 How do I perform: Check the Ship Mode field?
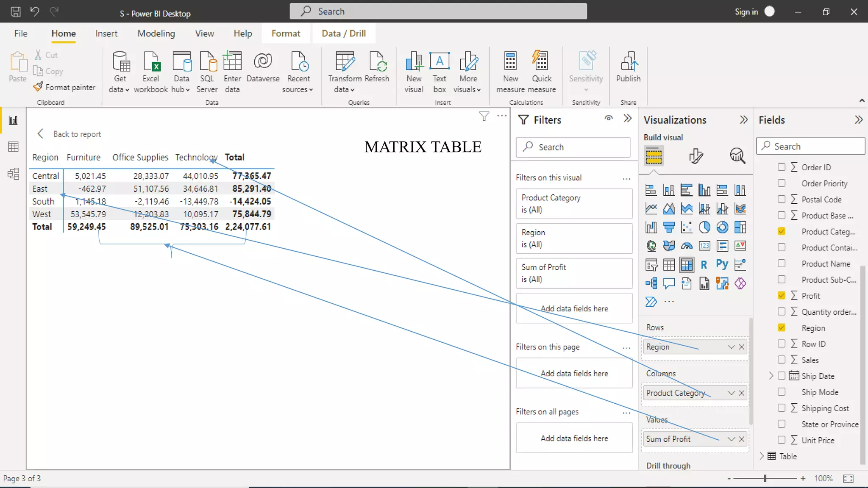(x=782, y=392)
